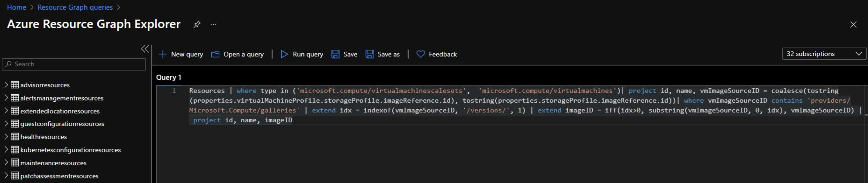Close the Resource Graph Explorer blade

853,25
